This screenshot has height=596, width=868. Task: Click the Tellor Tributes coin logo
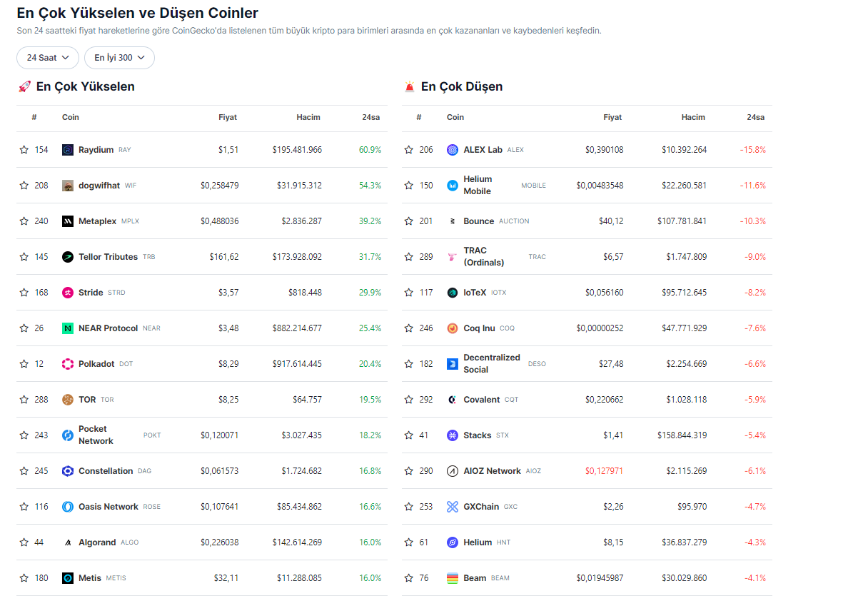68,257
